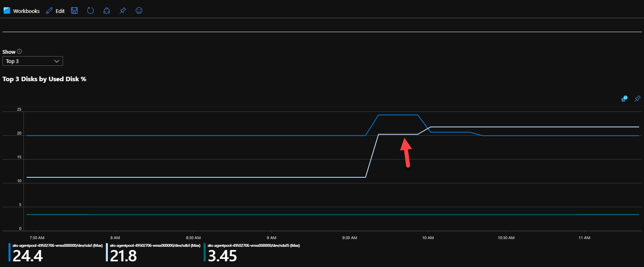The width and height of the screenshot is (644, 267).
Task: Save the workbook with floppy disk icon
Action: (x=74, y=11)
